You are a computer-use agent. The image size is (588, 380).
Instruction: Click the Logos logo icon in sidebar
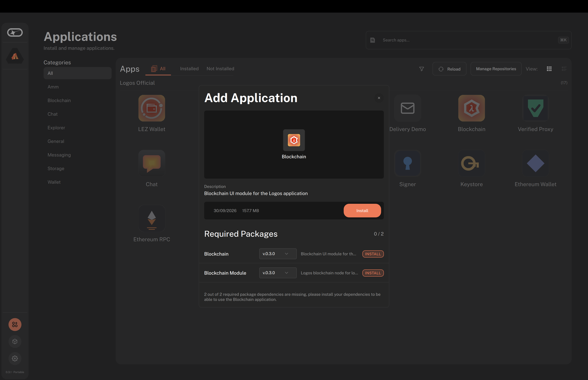tap(15, 32)
